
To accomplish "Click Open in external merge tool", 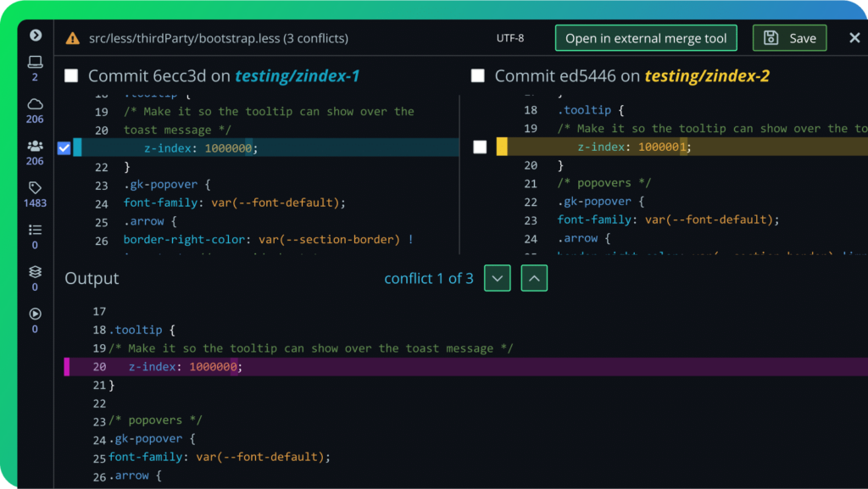I will pos(646,38).
